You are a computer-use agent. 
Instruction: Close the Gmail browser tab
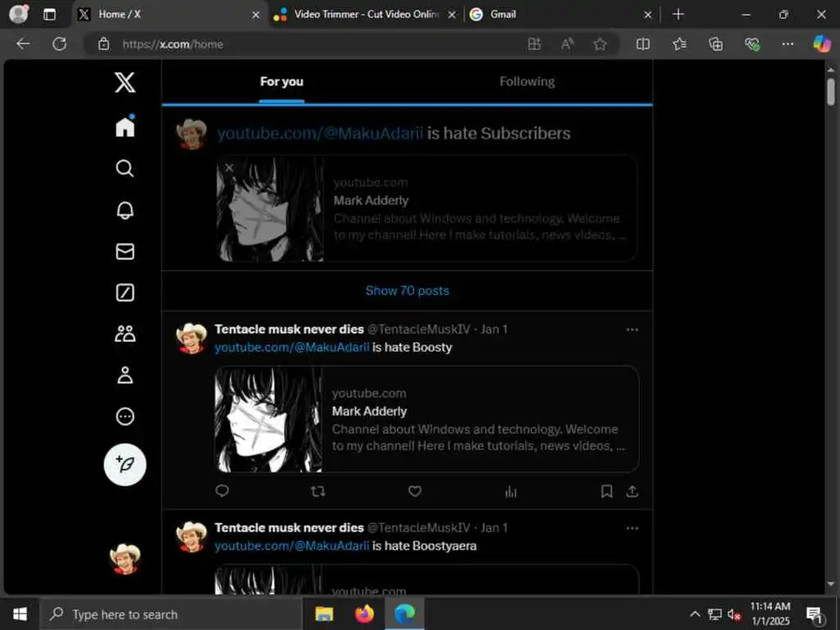648,15
